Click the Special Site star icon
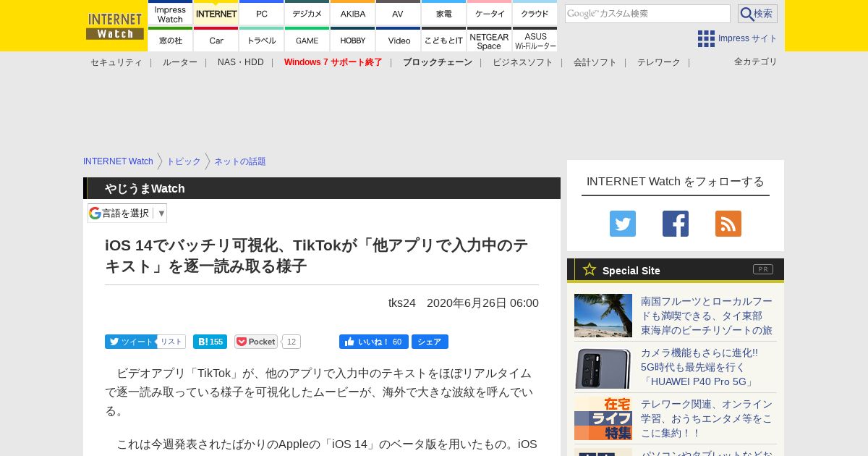The image size is (868, 456). (x=590, y=269)
